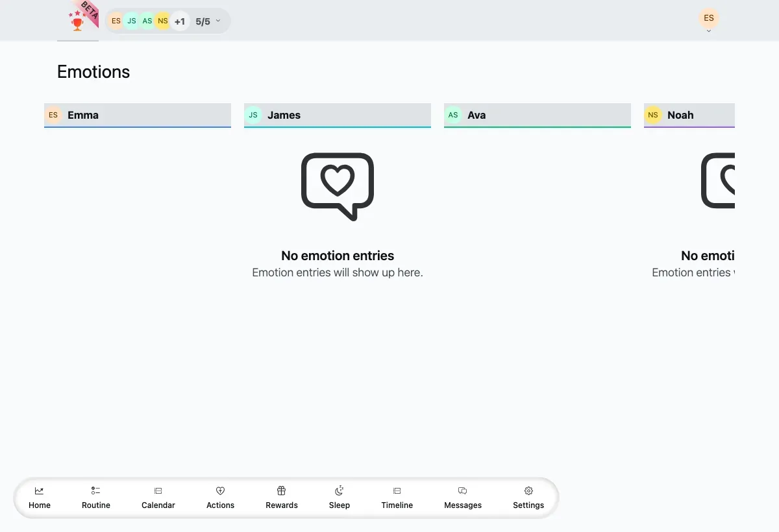
Task: Click the heart speech bubble icon under James
Action: pyautogui.click(x=338, y=186)
